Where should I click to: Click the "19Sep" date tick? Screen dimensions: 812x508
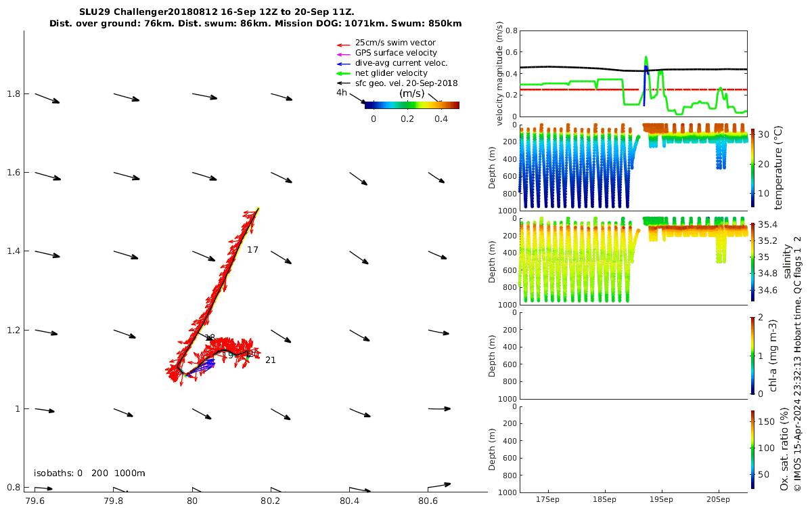pos(661,500)
